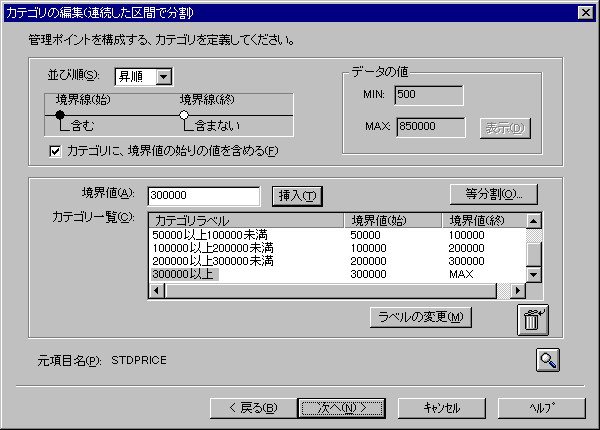Click the filled 含む boundary start marker
This screenshot has width=600, height=430.
[x=60, y=115]
